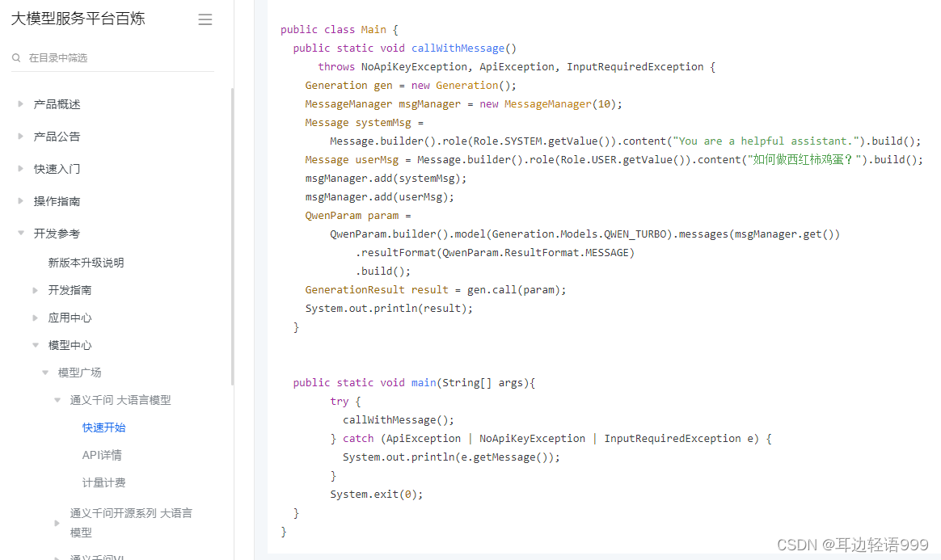The width and height of the screenshot is (941, 560).
Task: Click msgManager.add(userMsg) line
Action: point(379,197)
